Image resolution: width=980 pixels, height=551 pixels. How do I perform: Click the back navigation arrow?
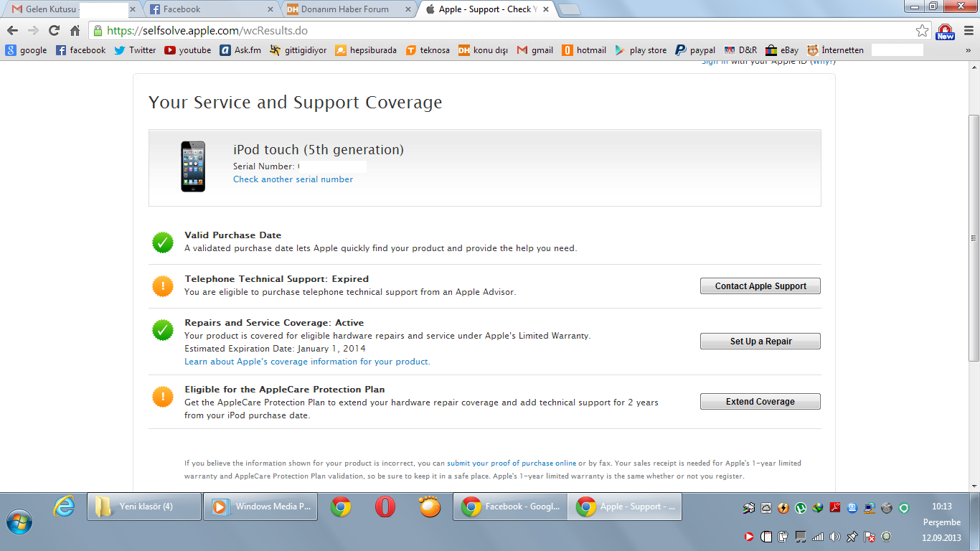pyautogui.click(x=12, y=31)
